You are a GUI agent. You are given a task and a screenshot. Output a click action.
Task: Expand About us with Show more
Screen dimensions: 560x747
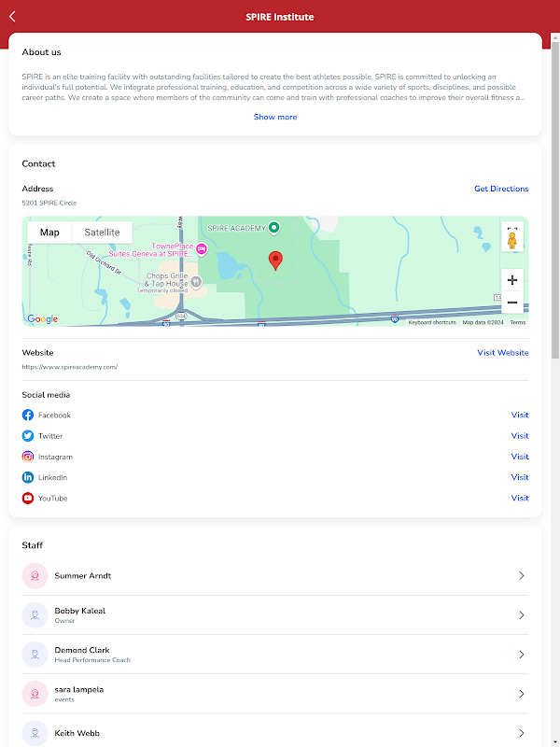coord(275,117)
